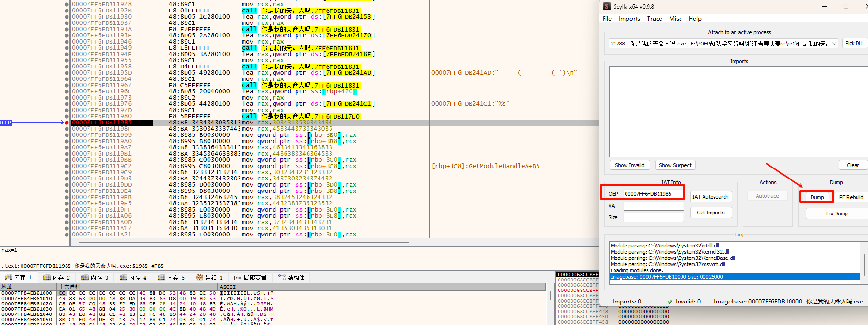Click the rax=1 info line
The image size is (868, 325).
coord(10,250)
